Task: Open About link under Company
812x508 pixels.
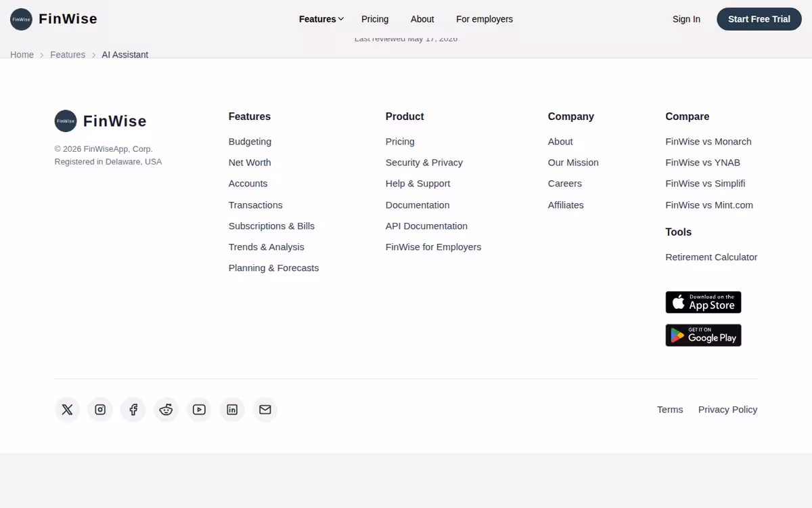Action: (x=560, y=142)
